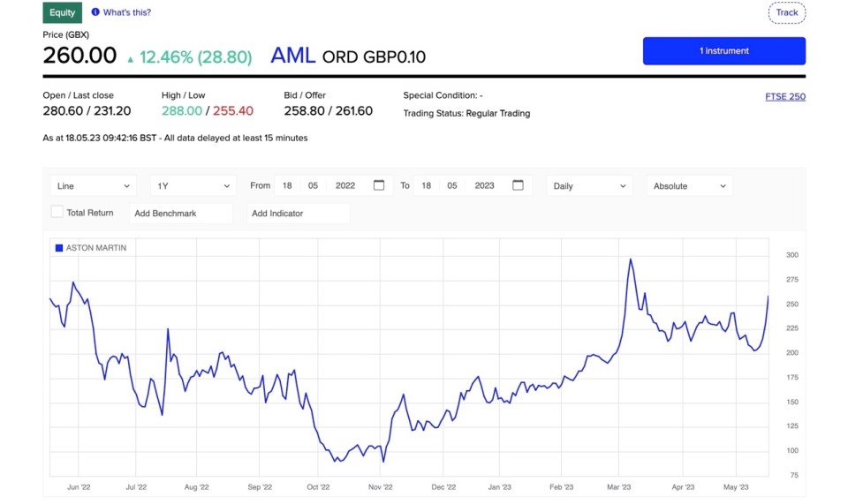The image size is (848, 504).
Task: Click the blue Aston Martin legend square
Action: coord(59,248)
